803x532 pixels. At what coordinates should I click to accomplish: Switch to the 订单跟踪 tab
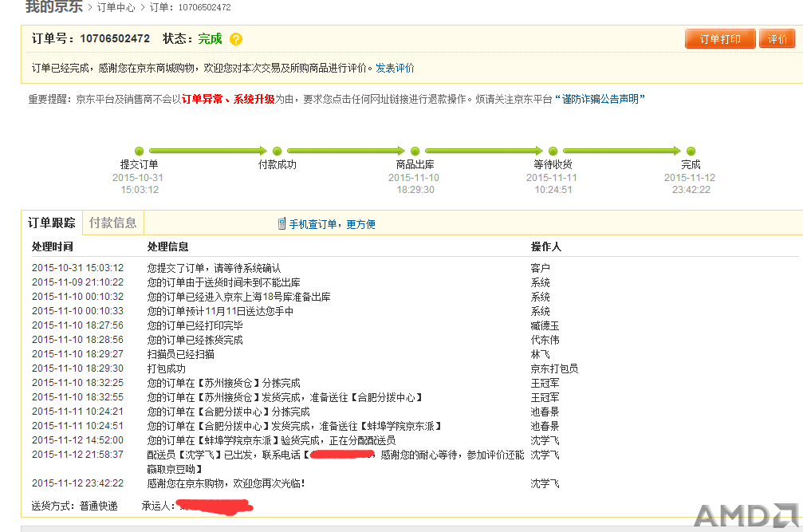tap(51, 223)
